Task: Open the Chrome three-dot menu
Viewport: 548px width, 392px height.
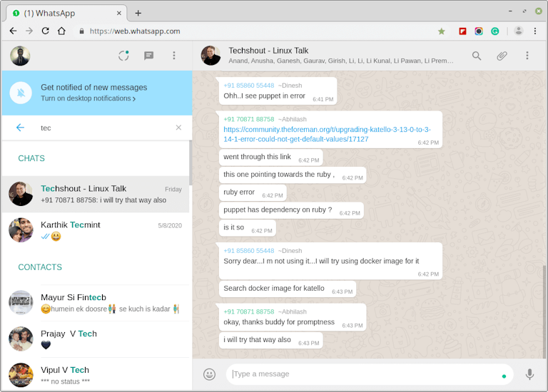Action: pos(535,31)
